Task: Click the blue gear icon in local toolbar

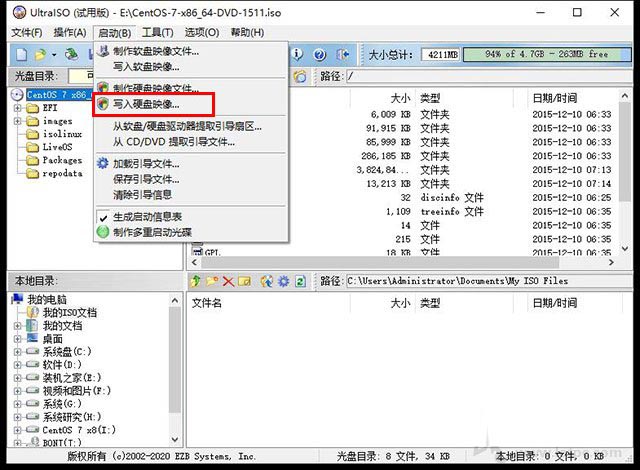Action: pos(283,281)
